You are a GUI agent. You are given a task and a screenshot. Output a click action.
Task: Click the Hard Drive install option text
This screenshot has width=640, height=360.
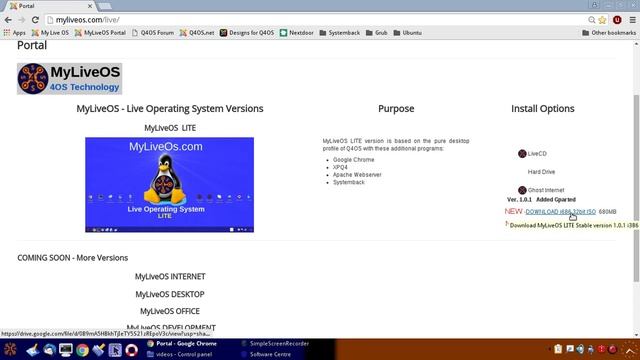point(541,172)
